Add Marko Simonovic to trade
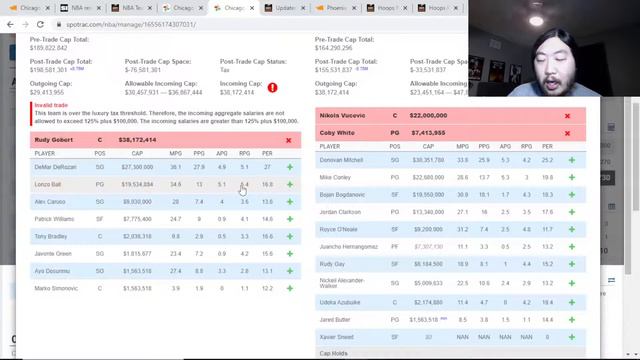The height and width of the screenshot is (360, 640). pos(290,289)
